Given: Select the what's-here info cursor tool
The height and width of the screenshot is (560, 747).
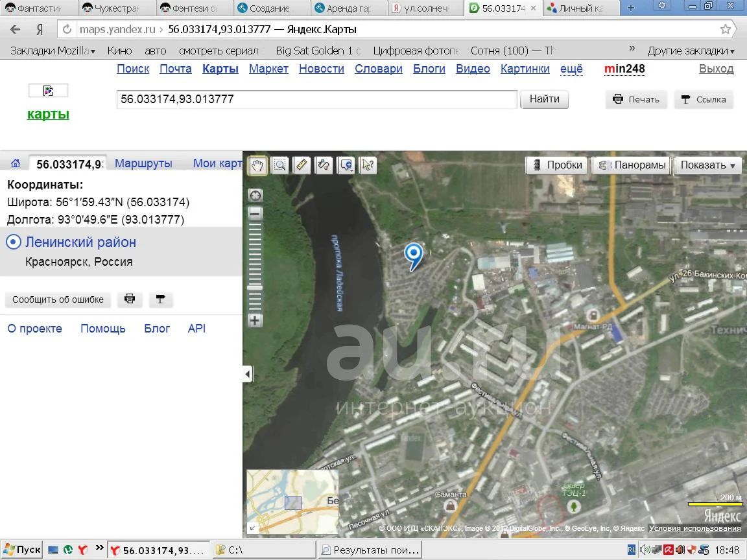Looking at the screenshot, I should [x=368, y=165].
